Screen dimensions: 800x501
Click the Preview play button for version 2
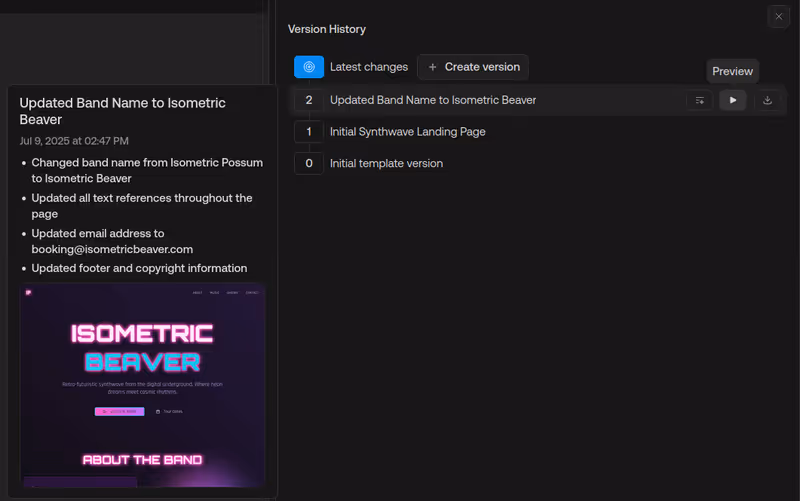tap(733, 100)
